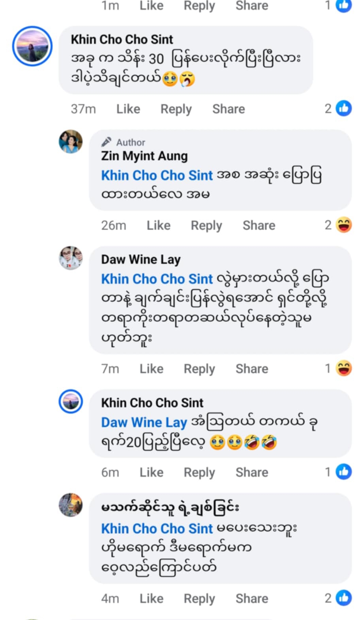Reply to the 6m comment
Viewport: 364px width, 620px height.
tap(199, 472)
